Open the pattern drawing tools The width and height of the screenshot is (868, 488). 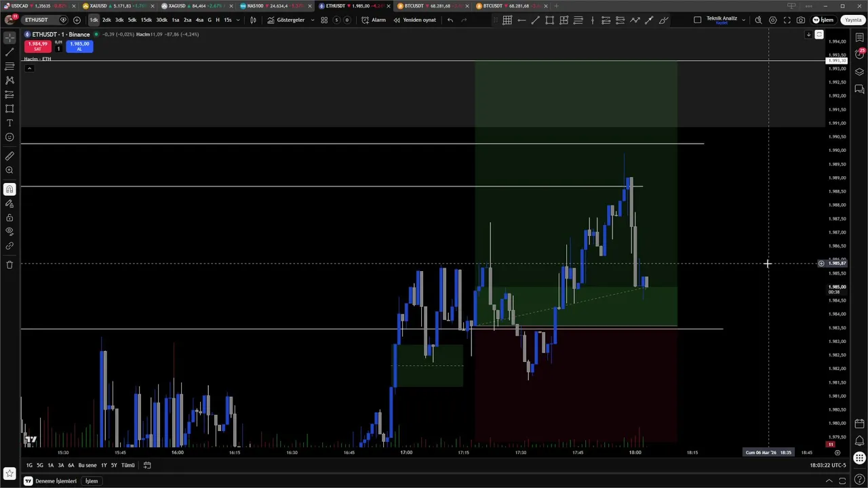tap(9, 80)
